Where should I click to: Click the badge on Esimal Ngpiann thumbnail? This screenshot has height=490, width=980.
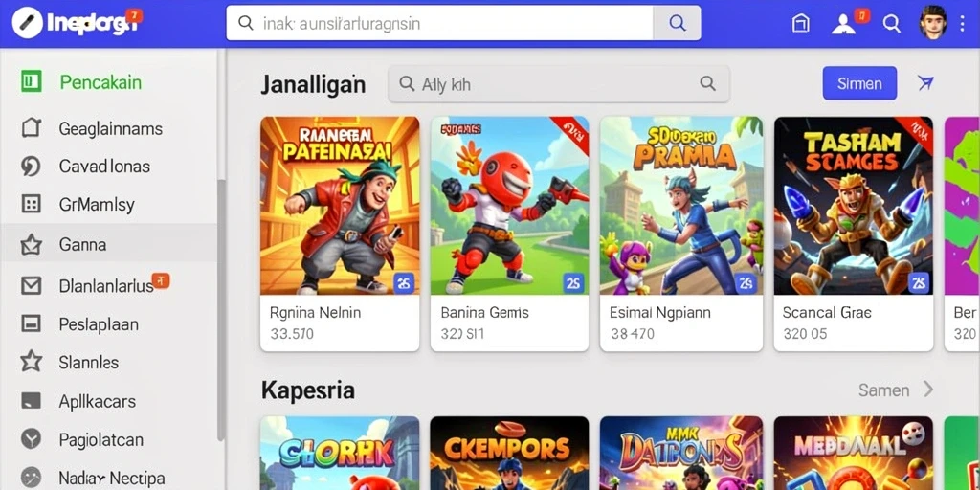click(x=746, y=283)
